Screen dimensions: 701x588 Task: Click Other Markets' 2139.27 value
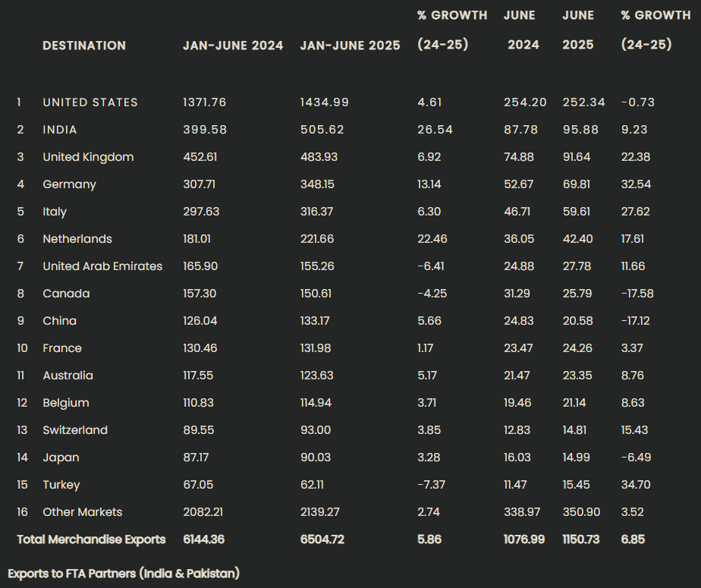[319, 511]
